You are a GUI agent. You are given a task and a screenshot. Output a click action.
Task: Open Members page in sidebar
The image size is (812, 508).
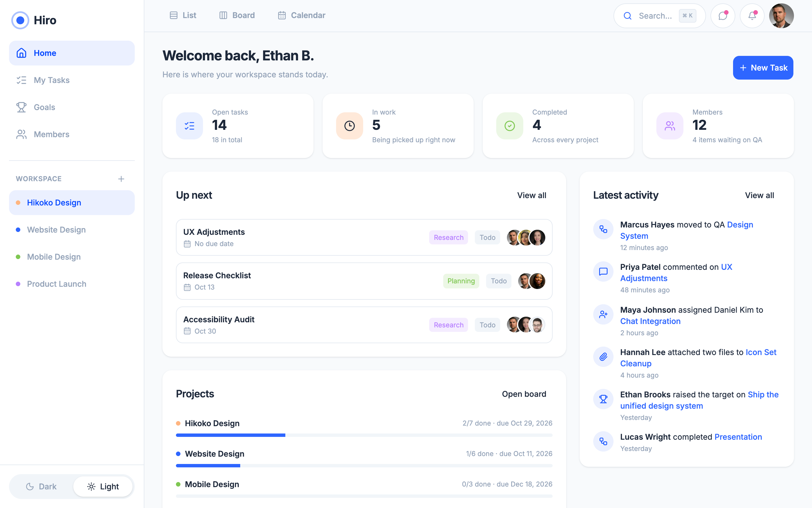coord(72,134)
